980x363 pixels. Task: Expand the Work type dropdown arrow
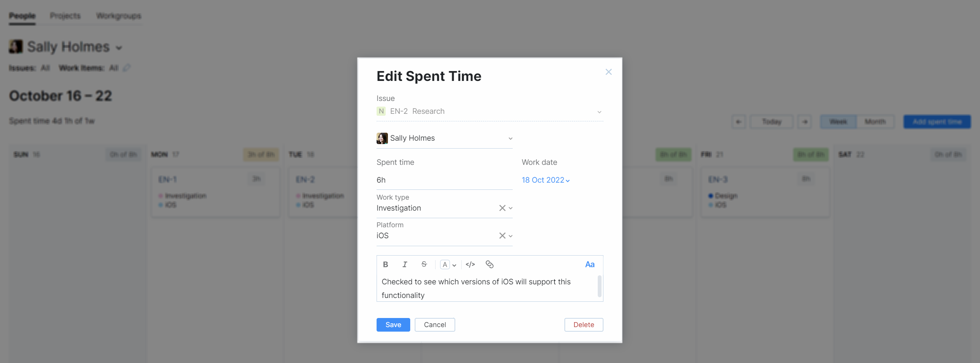(x=510, y=208)
